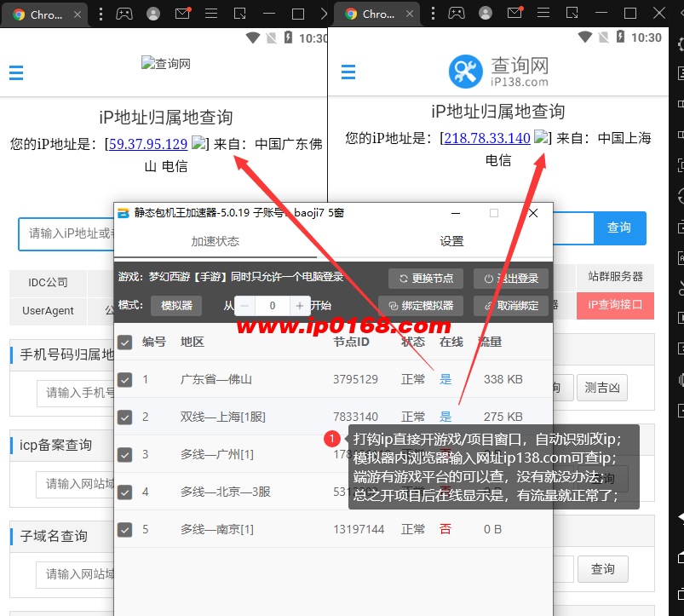
Task: Click the 子域名查询 domain input field
Action: tap(76, 574)
